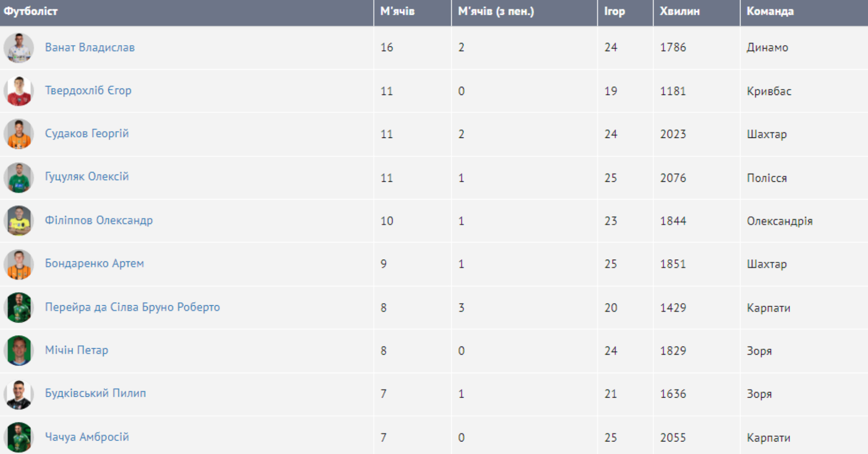Screen dimensions: 868x454
Task: Open Будківський Пилип player name link
Action: pyautogui.click(x=95, y=393)
